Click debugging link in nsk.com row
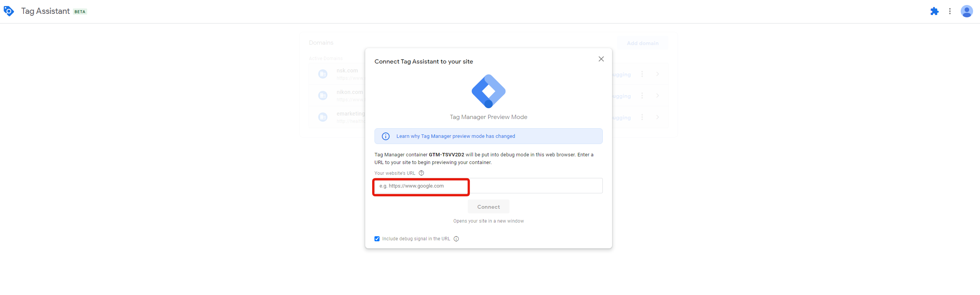The image size is (980, 295). 621,75
